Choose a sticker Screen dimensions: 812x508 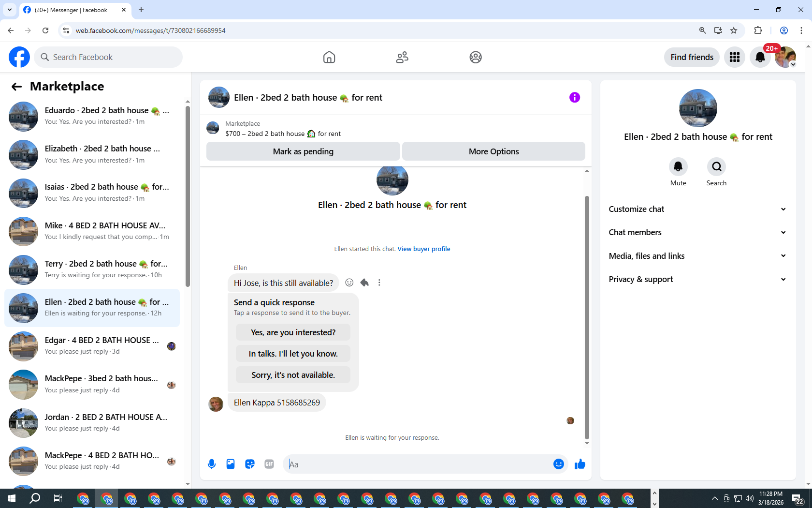(250, 464)
